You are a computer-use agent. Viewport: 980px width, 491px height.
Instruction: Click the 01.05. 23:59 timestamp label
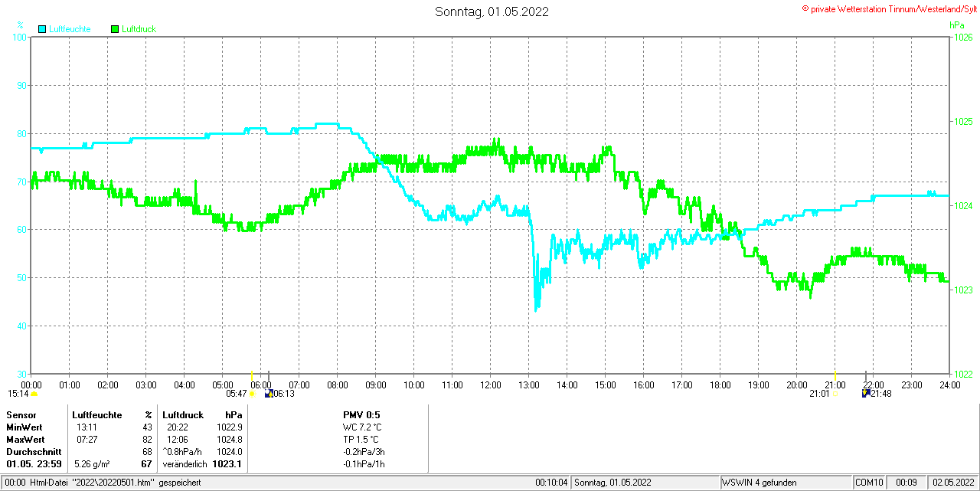tap(34, 464)
